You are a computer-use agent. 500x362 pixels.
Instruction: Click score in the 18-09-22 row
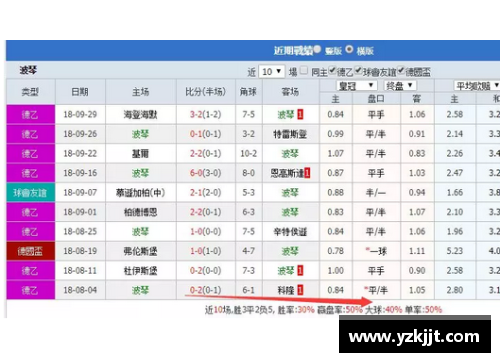(x=205, y=154)
